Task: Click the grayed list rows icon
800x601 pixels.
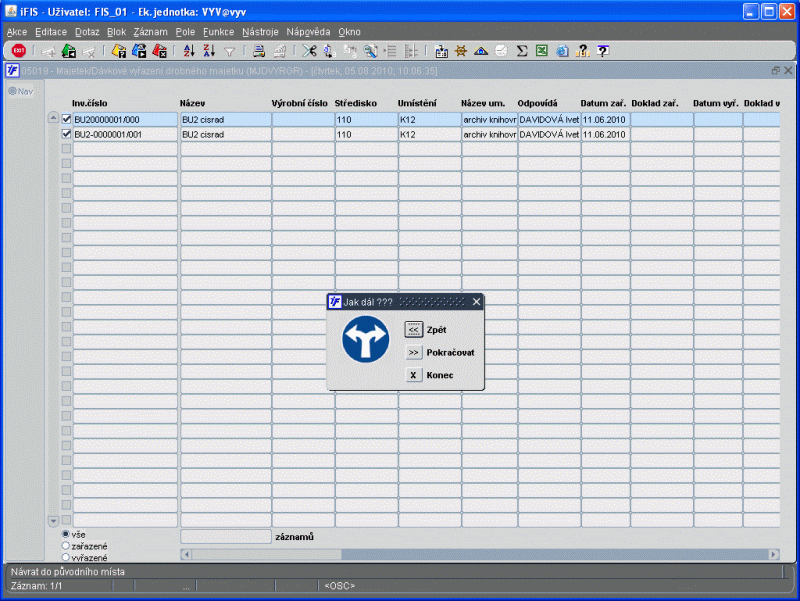Action: pyautogui.click(x=391, y=51)
